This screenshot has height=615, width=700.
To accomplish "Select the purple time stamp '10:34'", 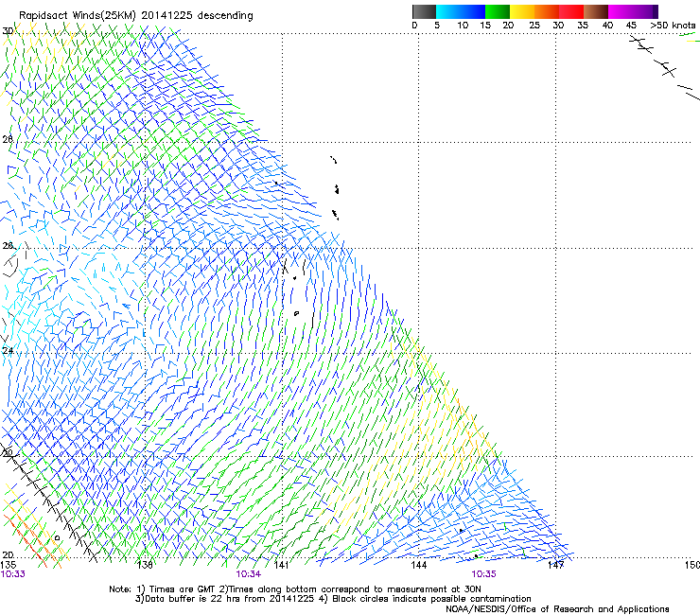I will point(248,574).
